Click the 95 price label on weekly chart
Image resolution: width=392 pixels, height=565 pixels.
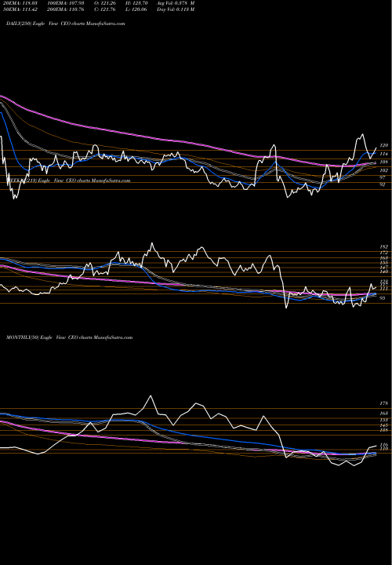pyautogui.click(x=383, y=298)
